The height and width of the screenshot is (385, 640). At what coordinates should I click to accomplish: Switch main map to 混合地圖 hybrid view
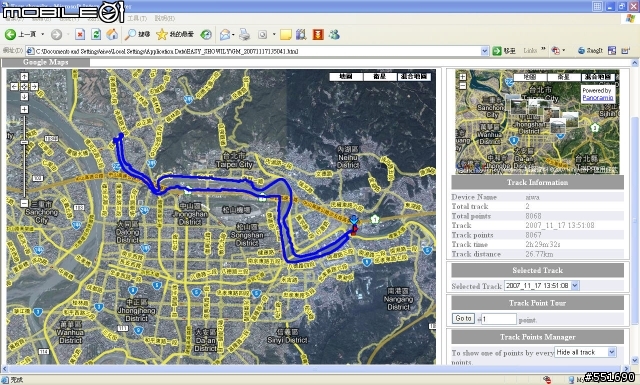point(414,77)
